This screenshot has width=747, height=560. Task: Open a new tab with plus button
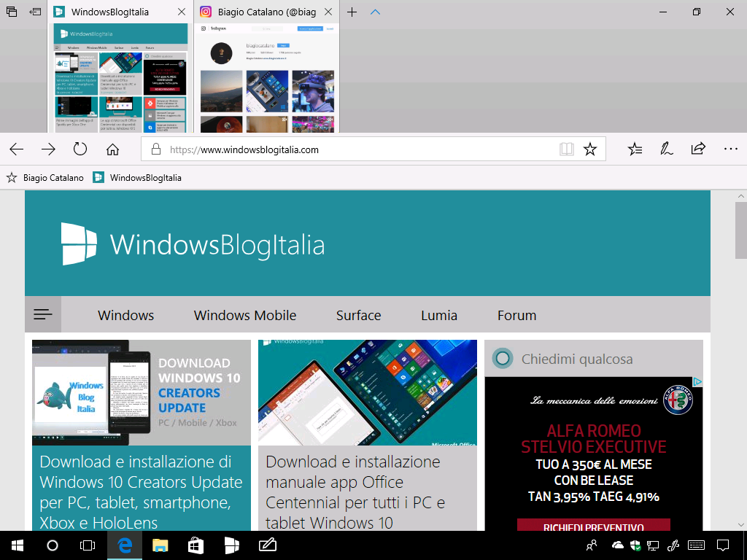pyautogui.click(x=352, y=12)
